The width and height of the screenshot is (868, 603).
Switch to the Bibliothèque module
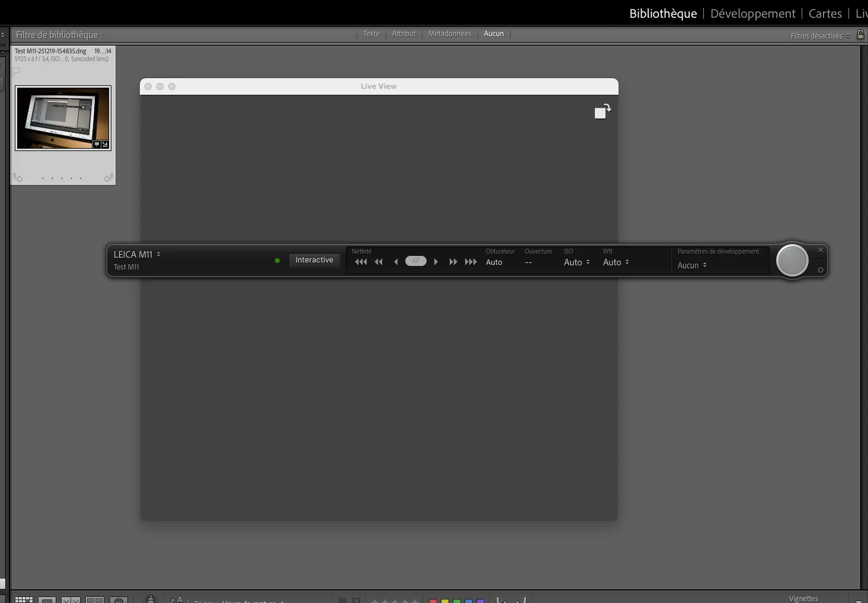pyautogui.click(x=663, y=14)
